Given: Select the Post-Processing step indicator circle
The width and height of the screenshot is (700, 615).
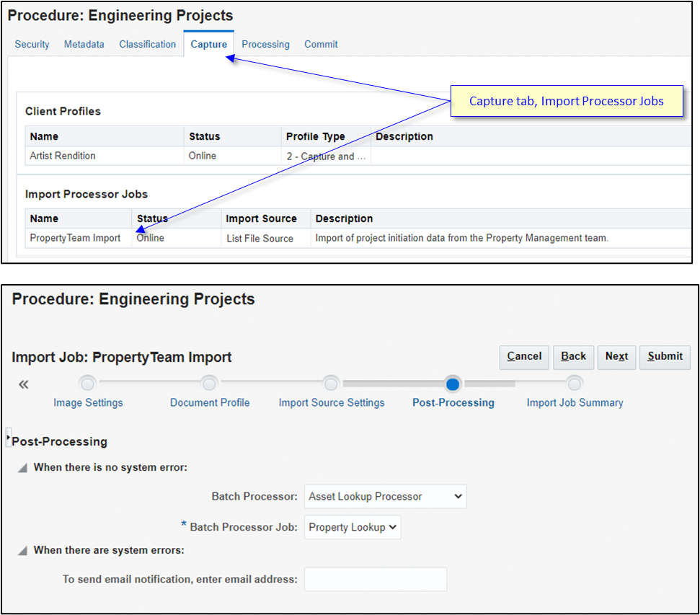Looking at the screenshot, I should pos(453,383).
